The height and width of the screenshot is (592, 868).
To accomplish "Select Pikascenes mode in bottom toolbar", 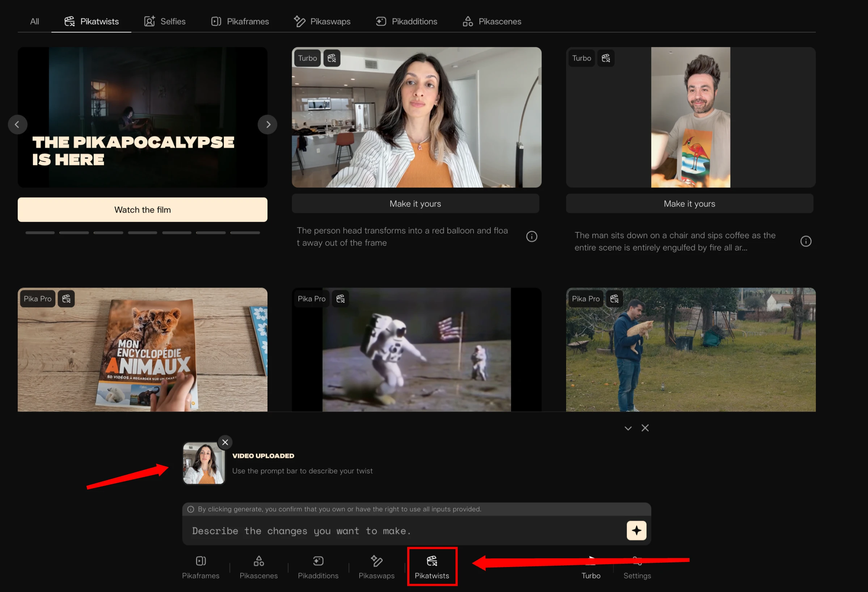I will (258, 567).
